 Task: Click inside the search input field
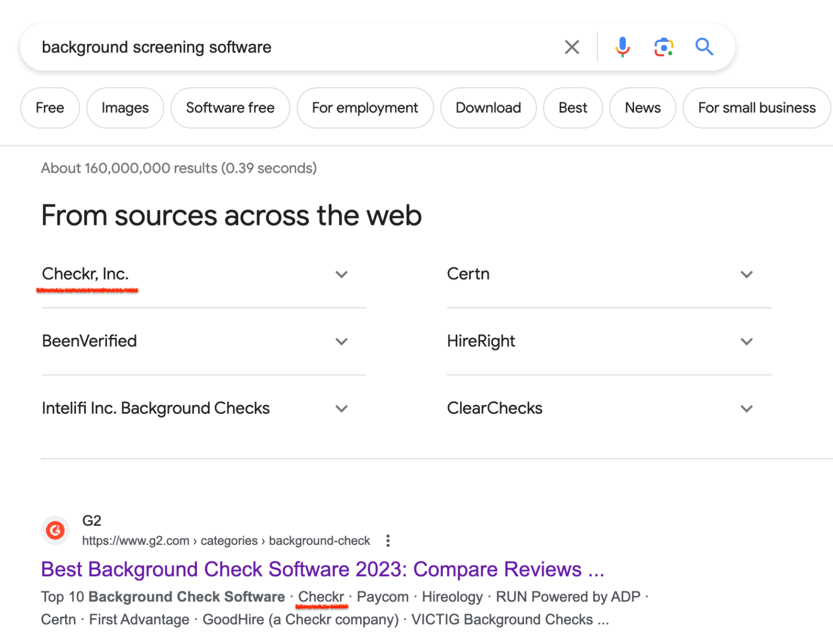[271, 47]
